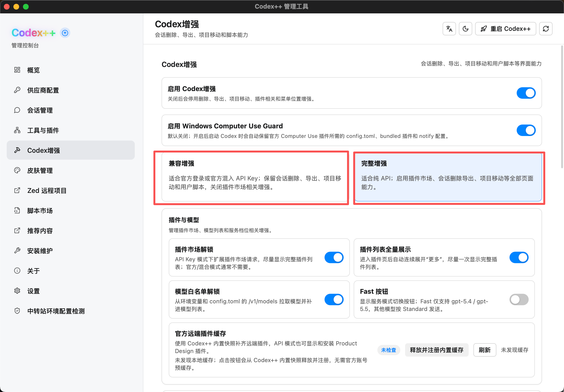564x392 pixels.
Task: Click the palette icon beside 皮肤管理
Action: tap(17, 170)
